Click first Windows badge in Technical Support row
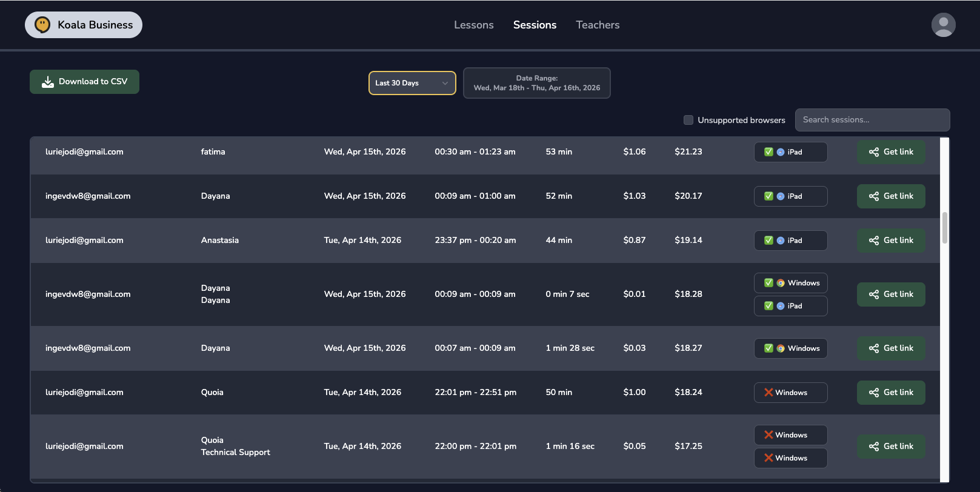The image size is (980, 492). 790,435
